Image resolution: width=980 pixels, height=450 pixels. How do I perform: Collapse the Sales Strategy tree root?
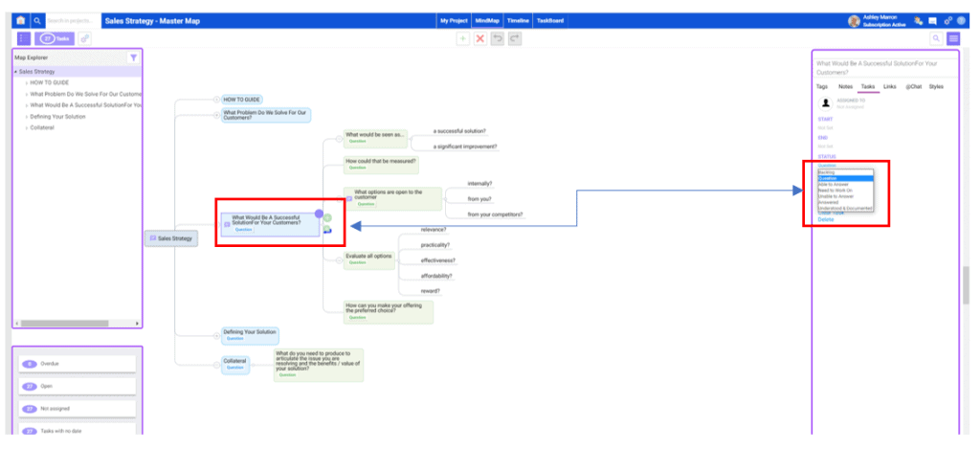(15, 72)
